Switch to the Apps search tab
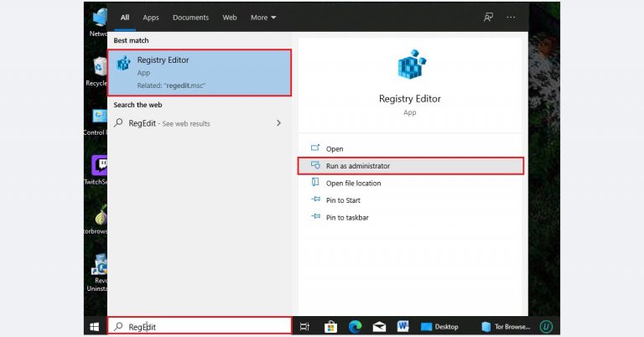 tap(151, 17)
